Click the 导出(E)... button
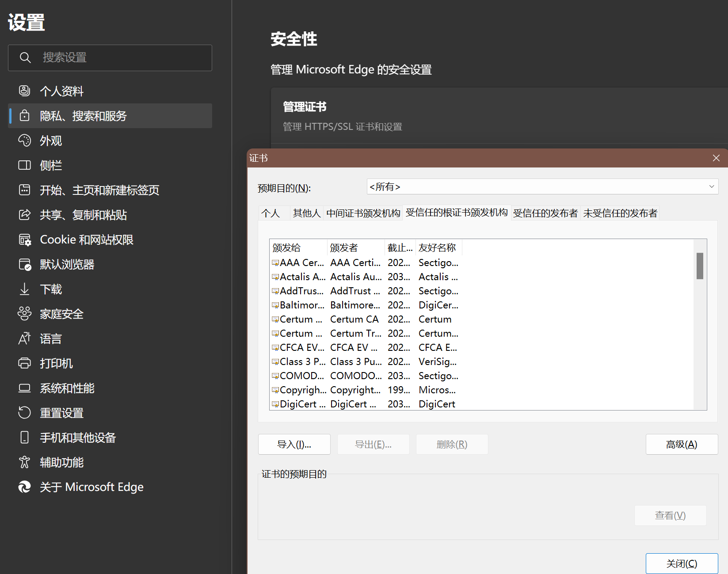This screenshot has width=728, height=574. pos(374,444)
